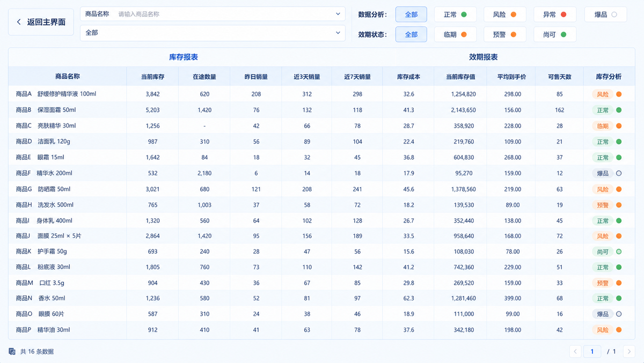This screenshot has height=363, width=644.
Task: Filter 数据分析 by 爆品
Action: click(x=605, y=14)
